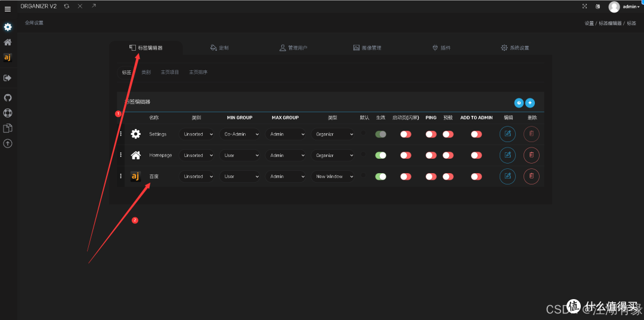Toggle 生效 switch for 百度 row
This screenshot has height=320, width=644.
(x=380, y=177)
